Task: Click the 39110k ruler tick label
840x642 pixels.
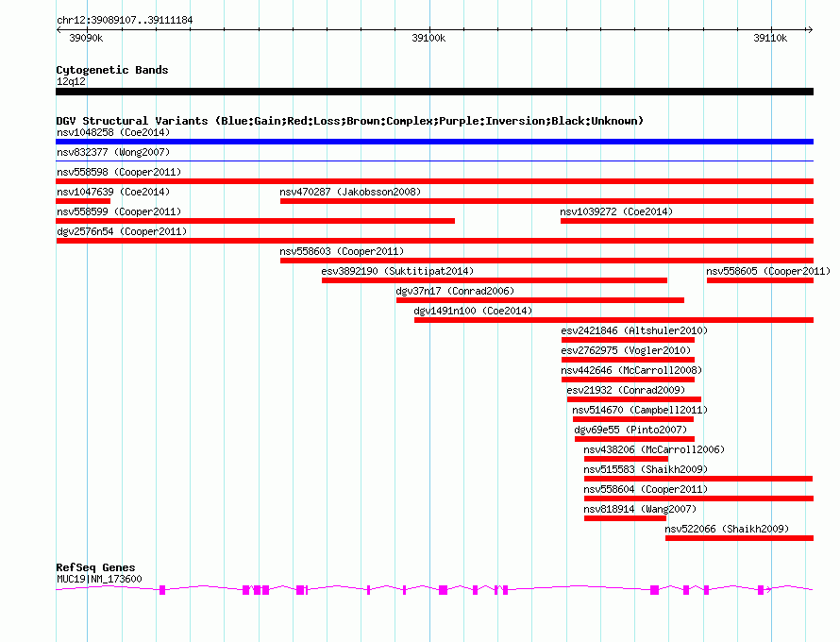Action: point(770,38)
